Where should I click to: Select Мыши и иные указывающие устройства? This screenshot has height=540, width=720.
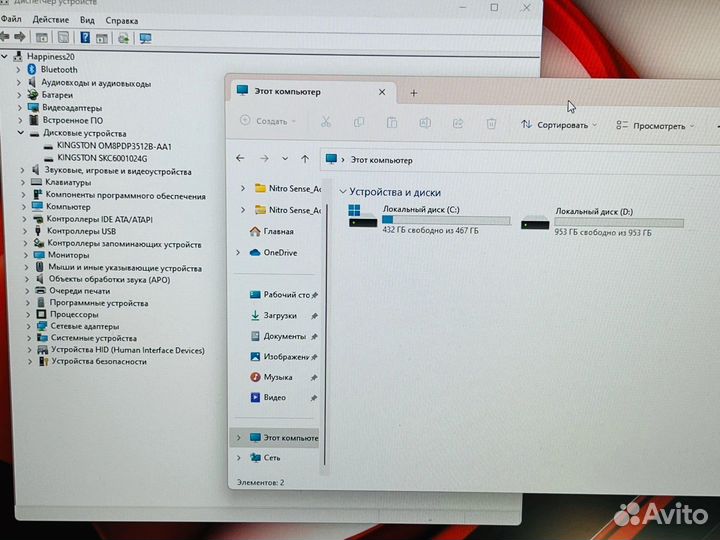pos(125,268)
